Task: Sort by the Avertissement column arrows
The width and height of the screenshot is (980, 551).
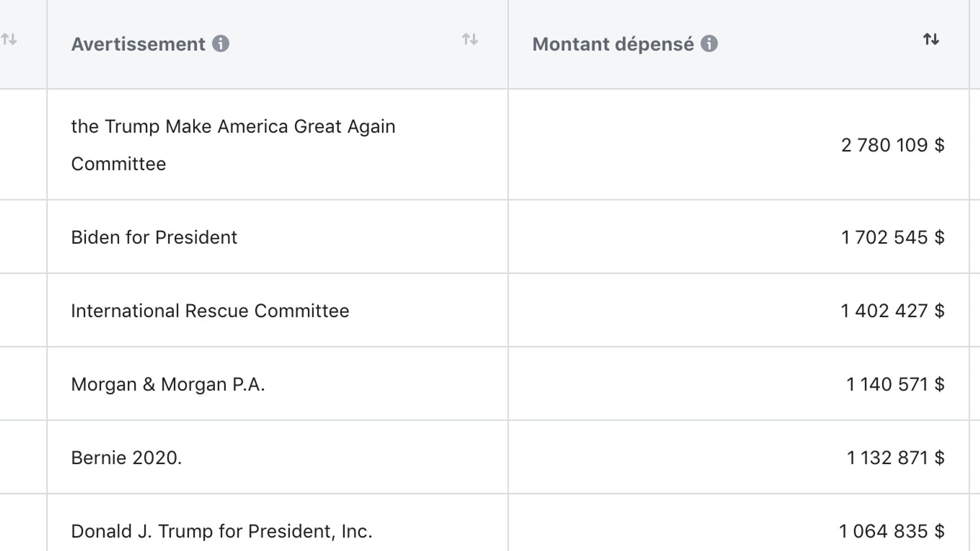Action: pos(470,39)
